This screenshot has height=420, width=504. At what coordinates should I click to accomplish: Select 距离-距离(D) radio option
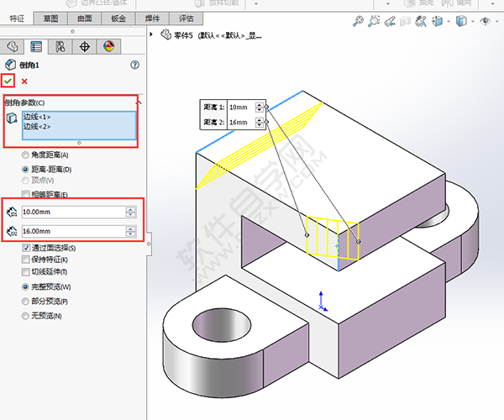25,169
